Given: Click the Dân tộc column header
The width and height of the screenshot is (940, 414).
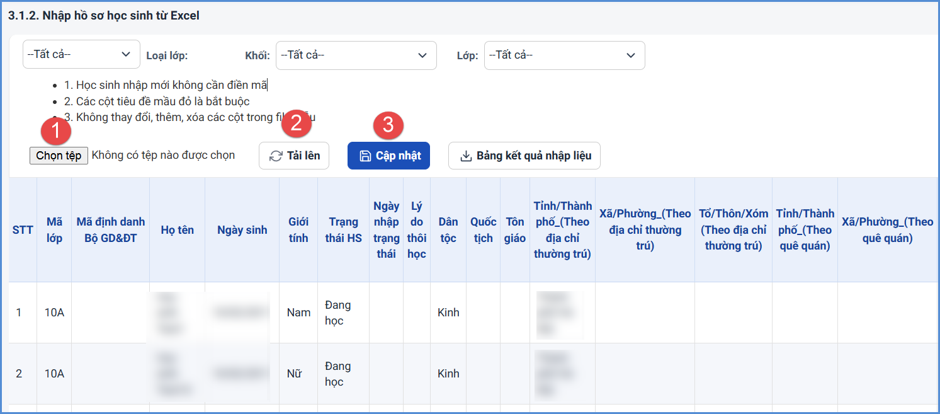Looking at the screenshot, I should 448,230.
